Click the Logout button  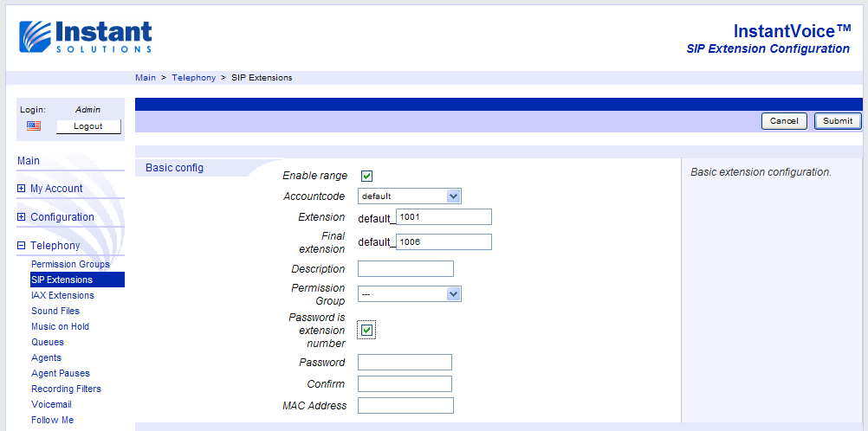coord(88,126)
